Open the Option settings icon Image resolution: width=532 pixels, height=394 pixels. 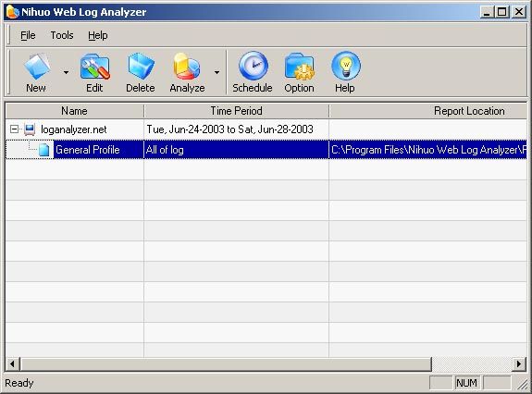coord(300,67)
